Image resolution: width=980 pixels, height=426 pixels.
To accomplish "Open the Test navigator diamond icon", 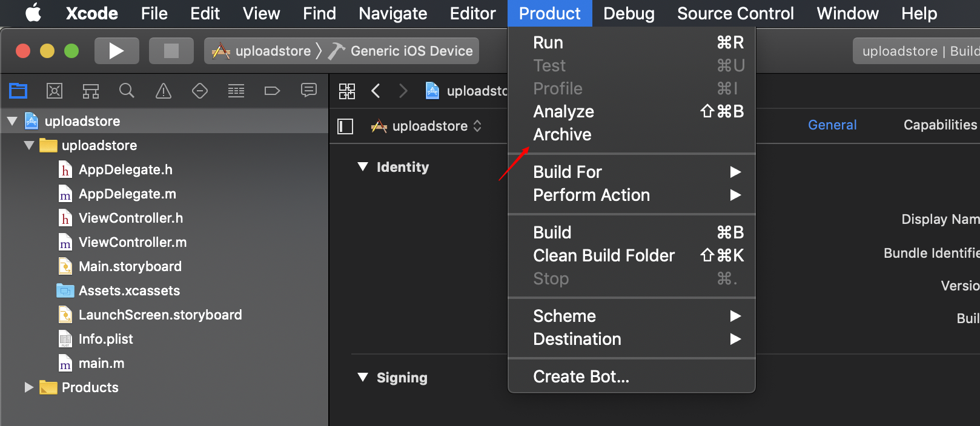I will 200,91.
